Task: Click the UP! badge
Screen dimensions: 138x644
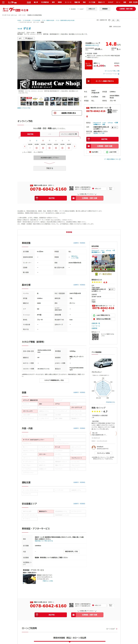Action: coord(20,39)
